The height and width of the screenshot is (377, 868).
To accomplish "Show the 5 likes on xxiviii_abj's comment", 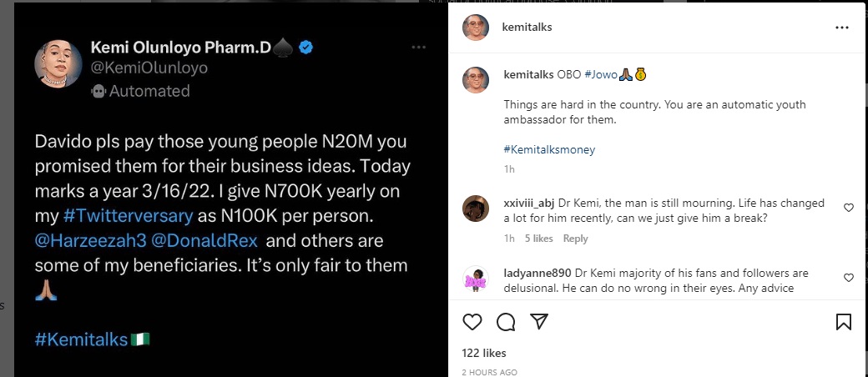I will (x=538, y=239).
